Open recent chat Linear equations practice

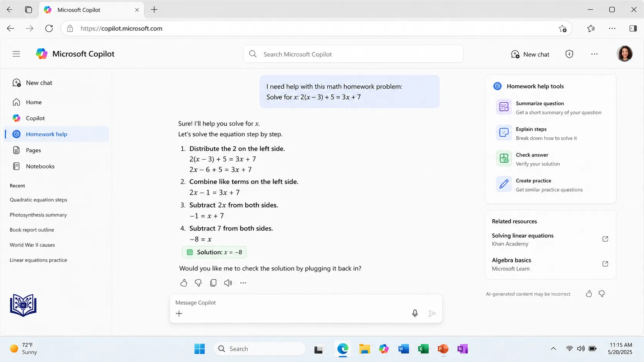[x=39, y=260]
